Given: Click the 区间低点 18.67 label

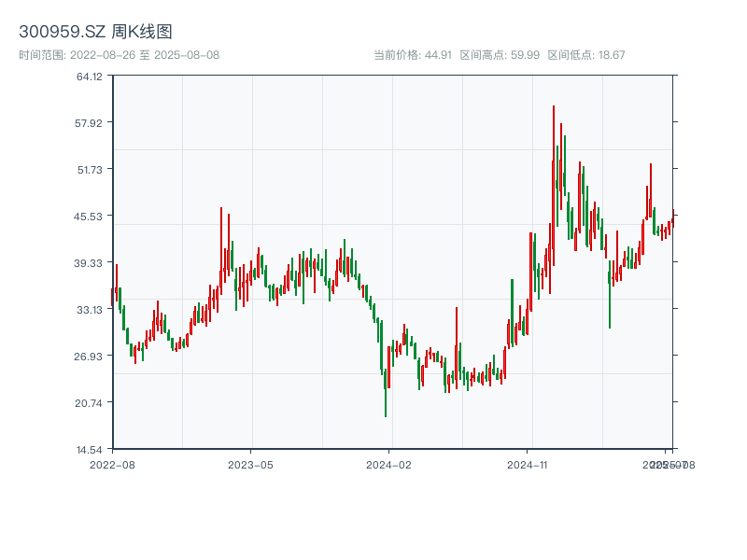Looking at the screenshot, I should tap(585, 55).
